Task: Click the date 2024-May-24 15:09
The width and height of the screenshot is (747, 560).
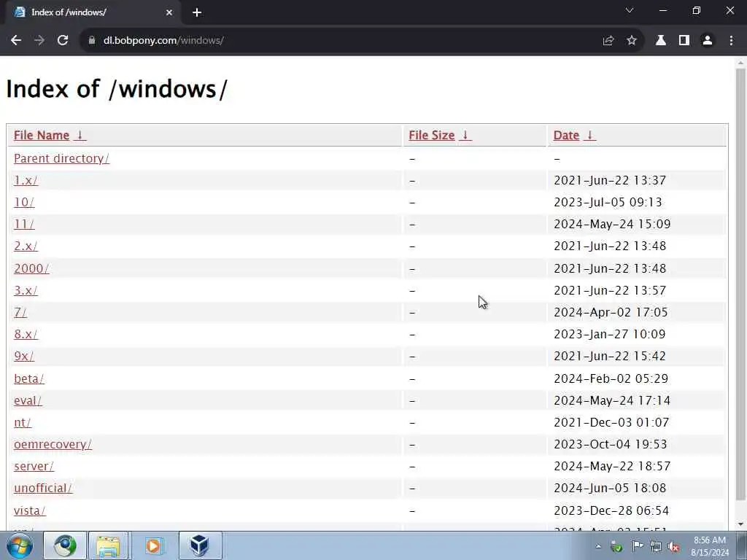Action: click(612, 225)
